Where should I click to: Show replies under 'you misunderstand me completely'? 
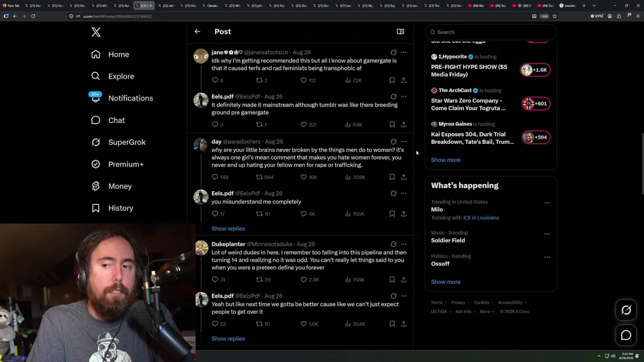(x=228, y=229)
